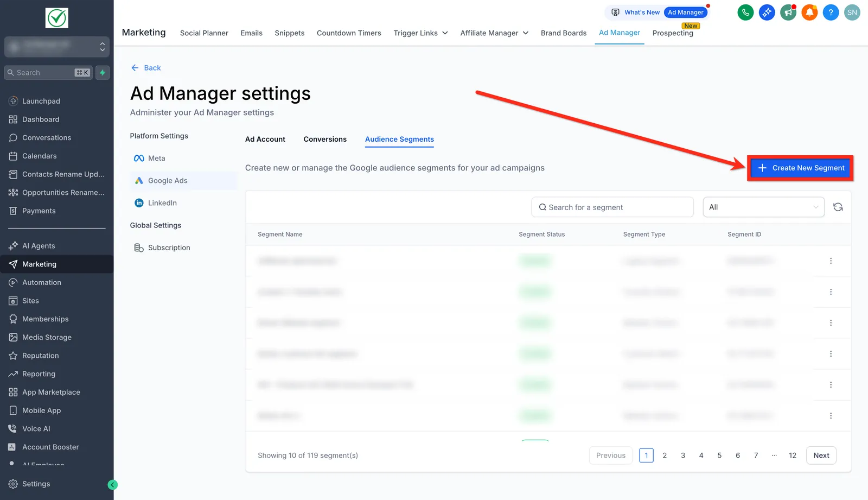Open the blue AI sparkle icon
This screenshot has height=500, width=868.
pos(767,12)
